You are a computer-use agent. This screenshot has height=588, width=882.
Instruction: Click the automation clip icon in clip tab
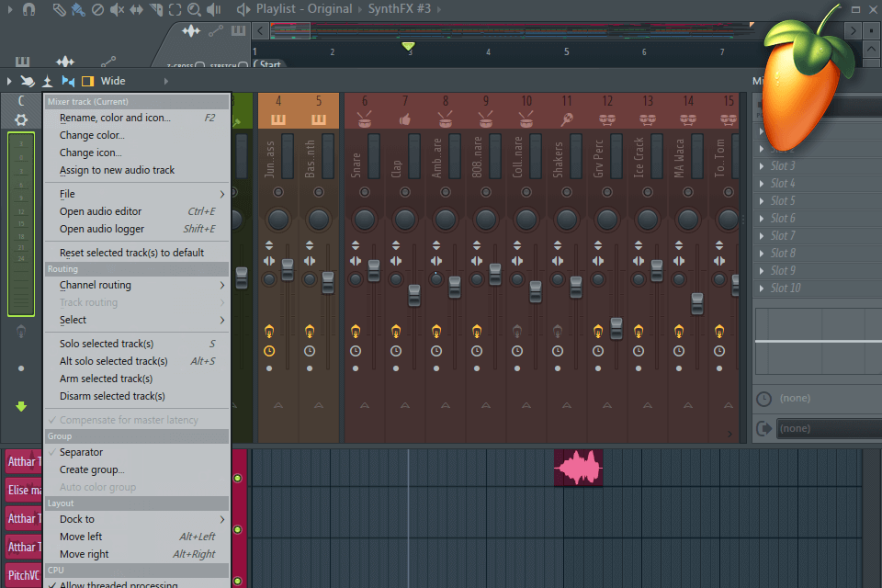[x=215, y=31]
